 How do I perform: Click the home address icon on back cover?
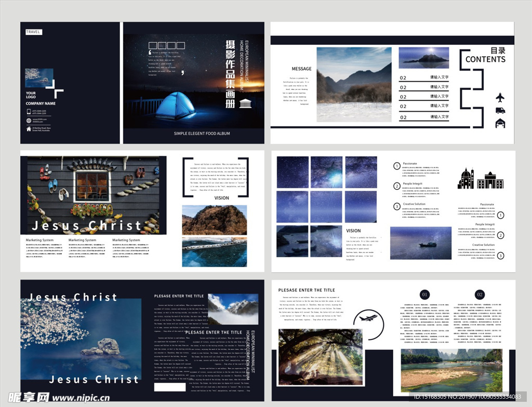click(29, 129)
